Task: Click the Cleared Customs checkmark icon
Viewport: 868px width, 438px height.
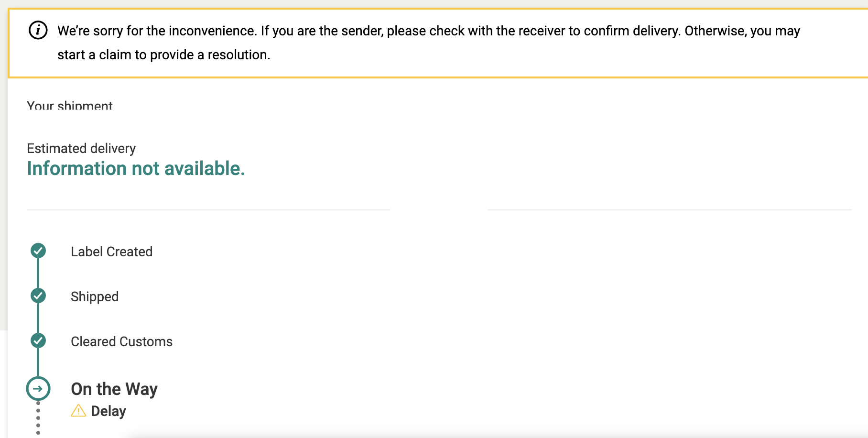Action: click(x=38, y=340)
